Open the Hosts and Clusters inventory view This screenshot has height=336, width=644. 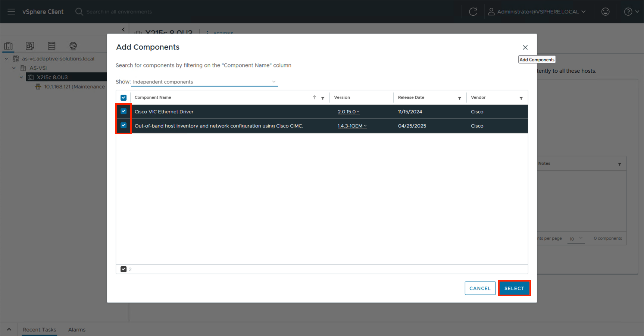[x=8, y=45]
